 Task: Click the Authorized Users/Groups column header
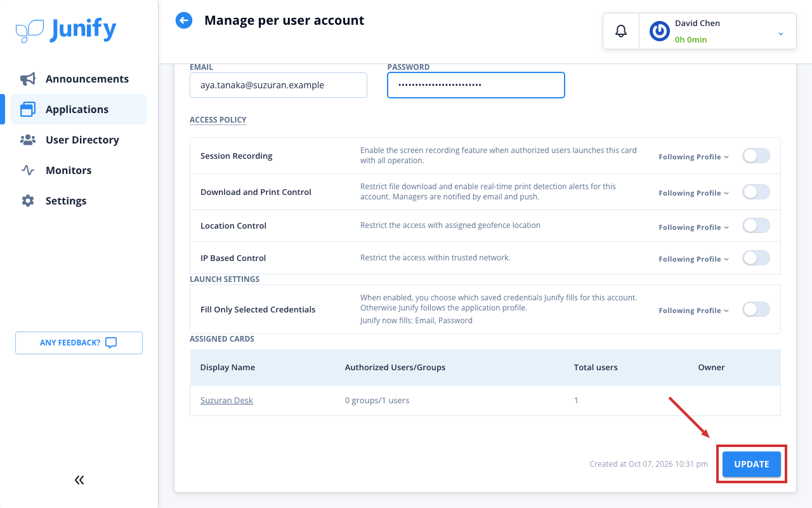pos(395,367)
